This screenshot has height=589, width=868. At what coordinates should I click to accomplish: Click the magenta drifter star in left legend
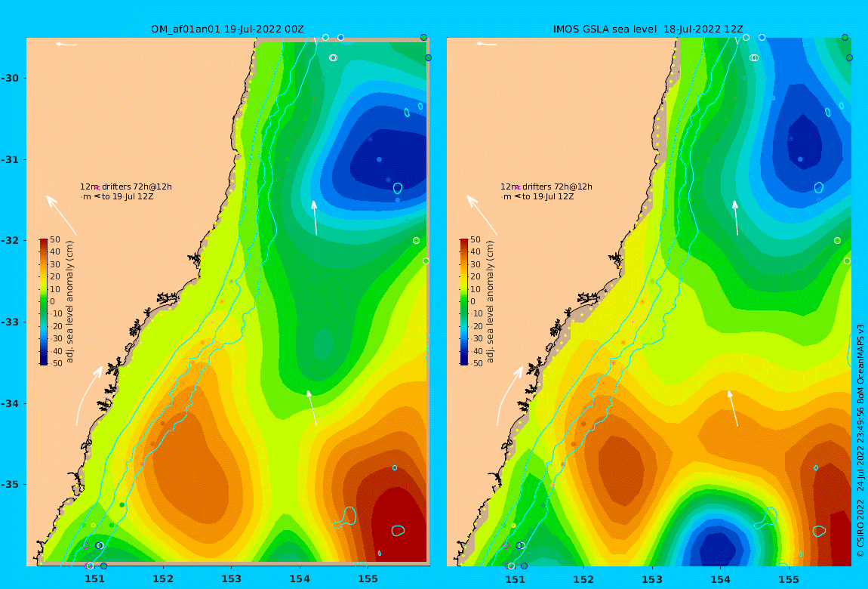[x=97, y=188]
